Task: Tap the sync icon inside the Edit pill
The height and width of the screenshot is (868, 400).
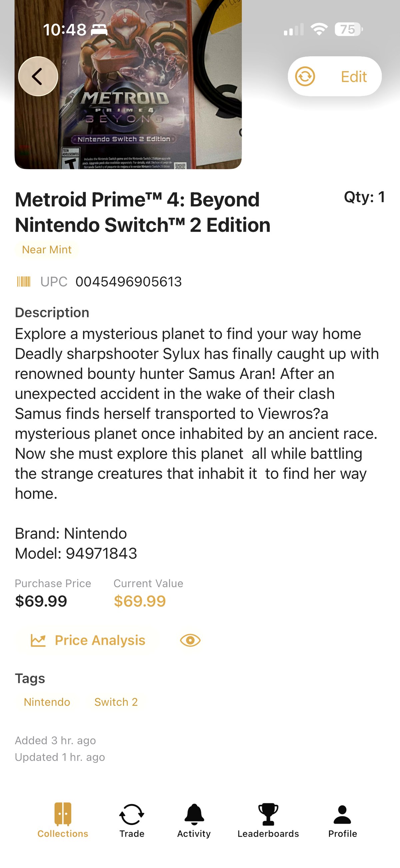Action: coord(305,76)
